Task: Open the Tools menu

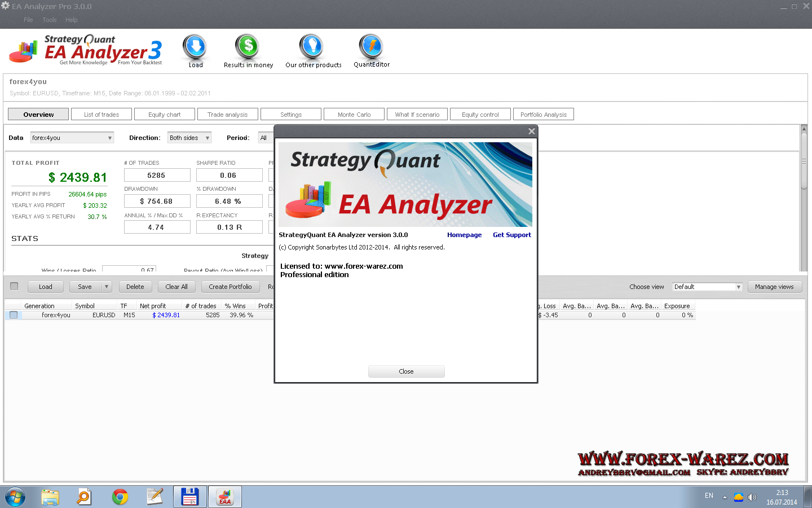Action: click(x=50, y=20)
